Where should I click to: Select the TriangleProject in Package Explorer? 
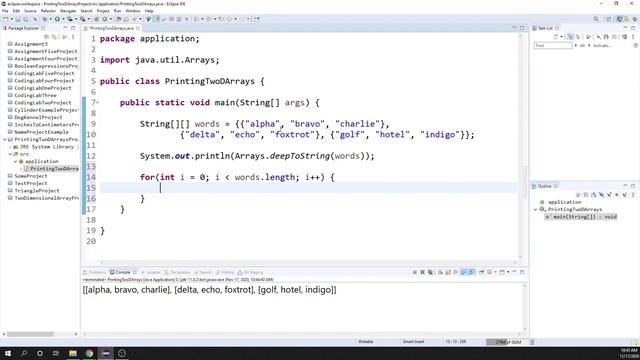[37, 191]
